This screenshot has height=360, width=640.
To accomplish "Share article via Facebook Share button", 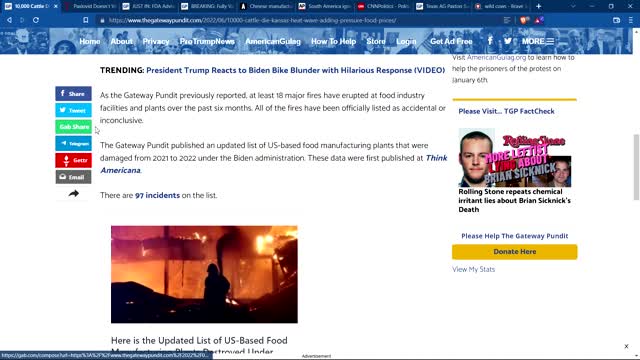I will pos(73,93).
